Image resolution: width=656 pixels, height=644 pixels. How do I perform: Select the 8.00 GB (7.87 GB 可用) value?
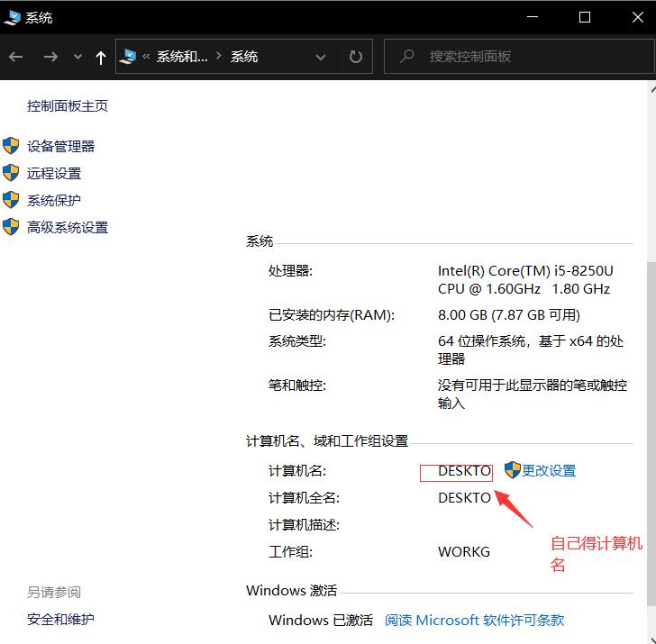509,315
